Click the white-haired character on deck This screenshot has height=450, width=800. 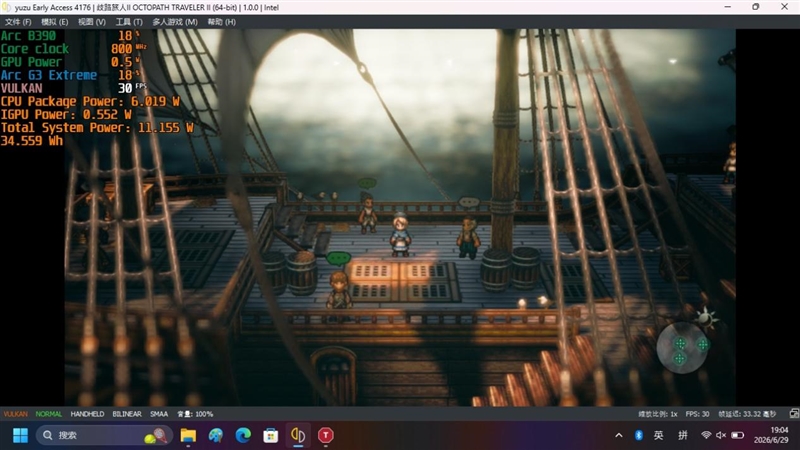401,234
